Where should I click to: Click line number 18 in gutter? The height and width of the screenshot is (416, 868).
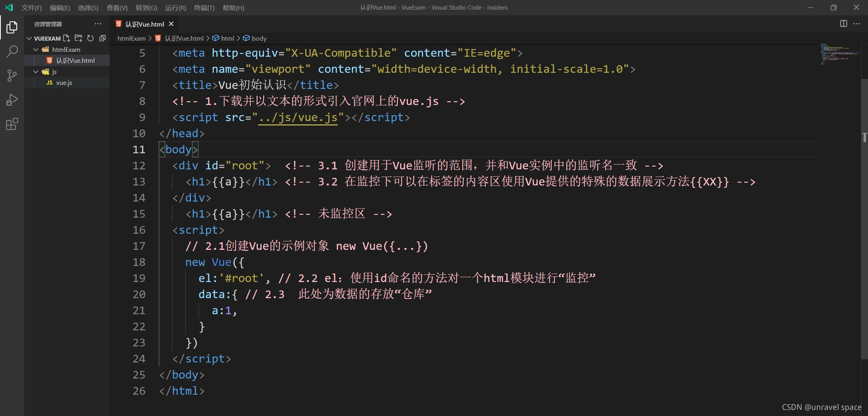click(x=139, y=262)
